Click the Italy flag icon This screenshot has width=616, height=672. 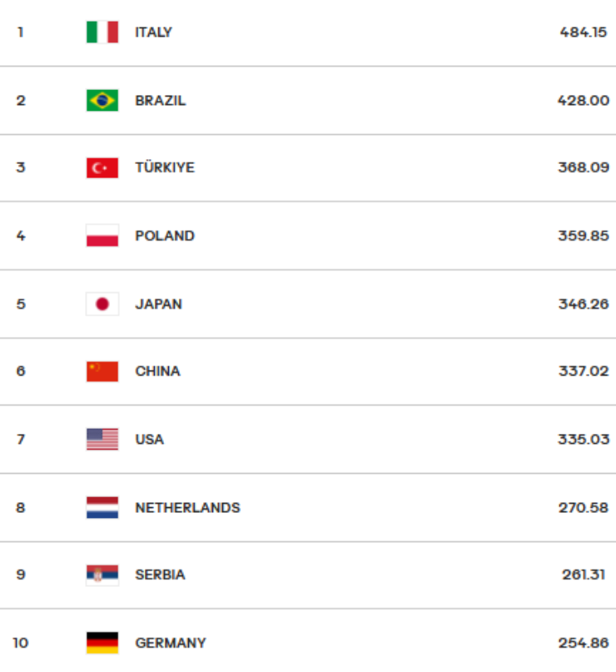pos(102,32)
